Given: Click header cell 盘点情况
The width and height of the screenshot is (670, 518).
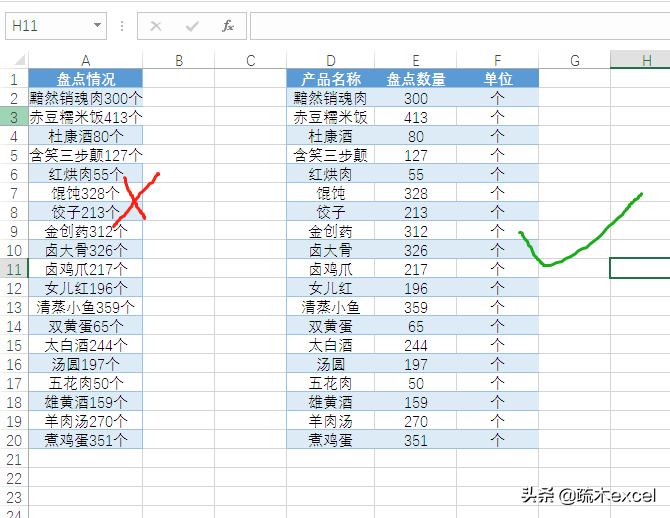Looking at the screenshot, I should [x=85, y=79].
